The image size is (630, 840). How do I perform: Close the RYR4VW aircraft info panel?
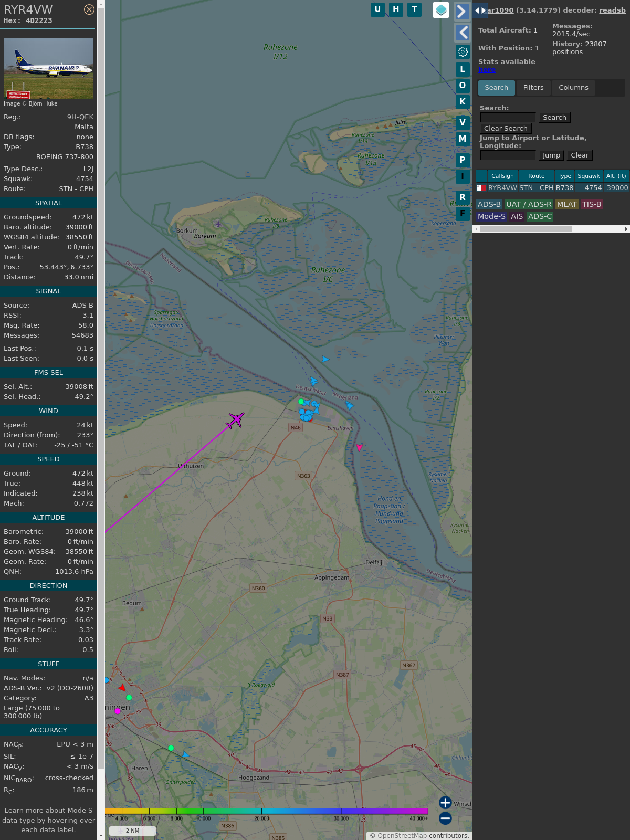click(x=89, y=9)
